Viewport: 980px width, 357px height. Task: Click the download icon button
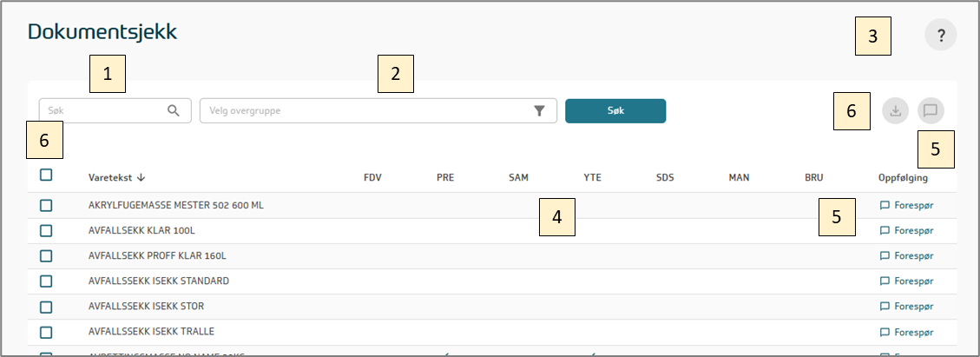click(896, 111)
